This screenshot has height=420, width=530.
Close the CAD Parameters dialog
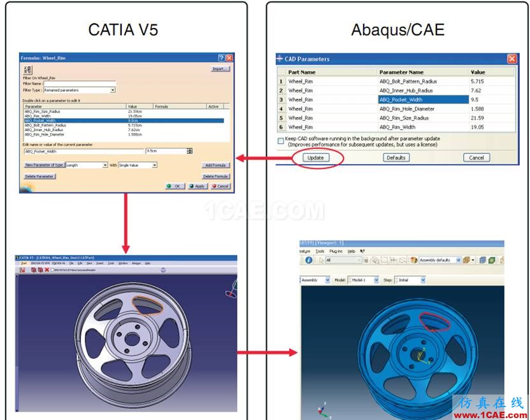click(x=512, y=59)
